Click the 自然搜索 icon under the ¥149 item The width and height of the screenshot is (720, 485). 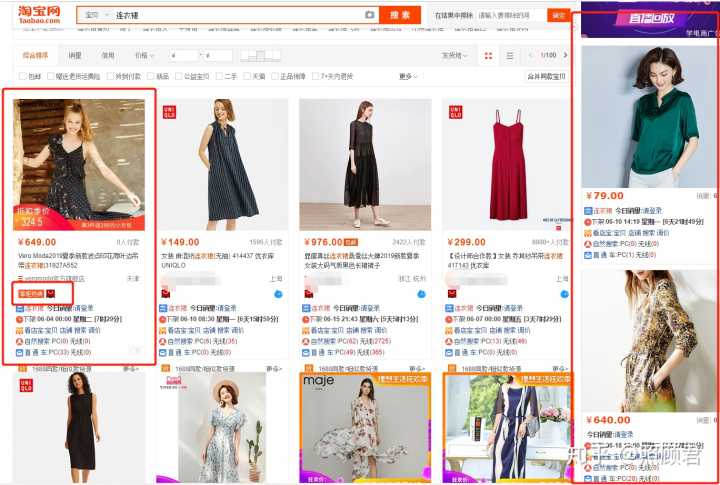coord(163,341)
